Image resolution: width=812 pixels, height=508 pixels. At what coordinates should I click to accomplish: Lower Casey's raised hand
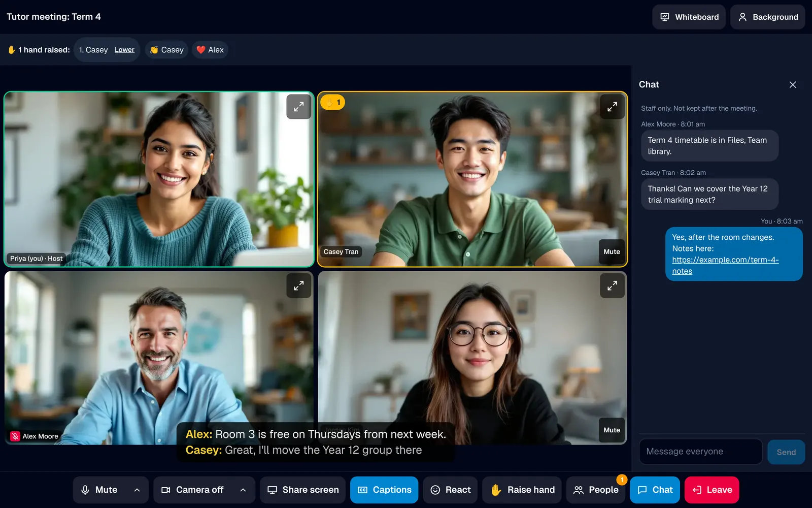click(124, 50)
